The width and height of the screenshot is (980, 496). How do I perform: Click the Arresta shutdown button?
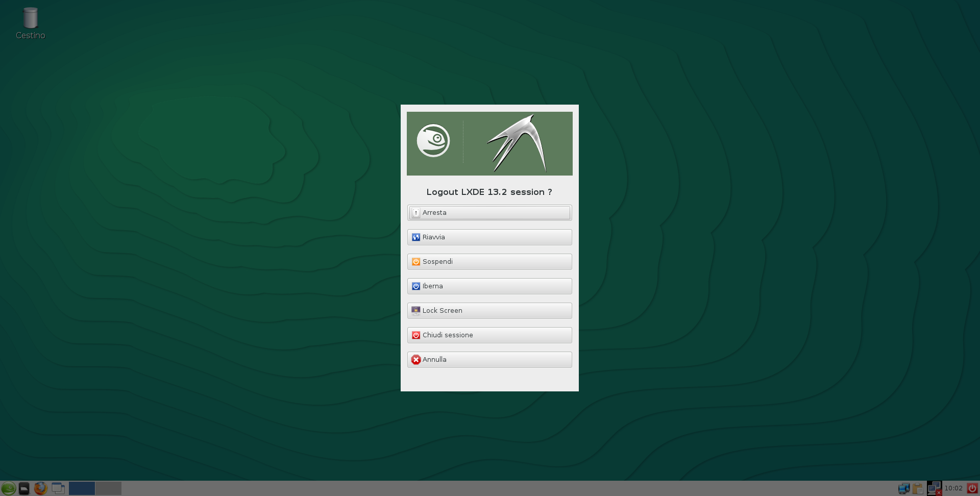[489, 213]
